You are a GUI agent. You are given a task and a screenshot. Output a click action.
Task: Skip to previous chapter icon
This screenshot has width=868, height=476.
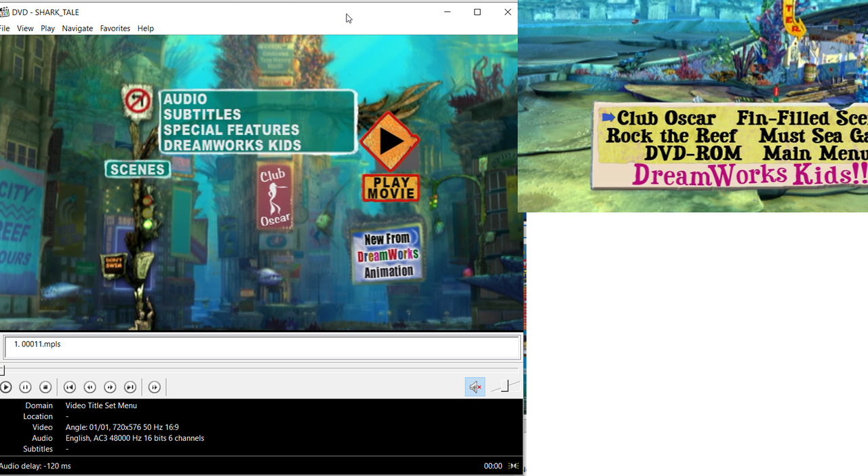point(69,387)
